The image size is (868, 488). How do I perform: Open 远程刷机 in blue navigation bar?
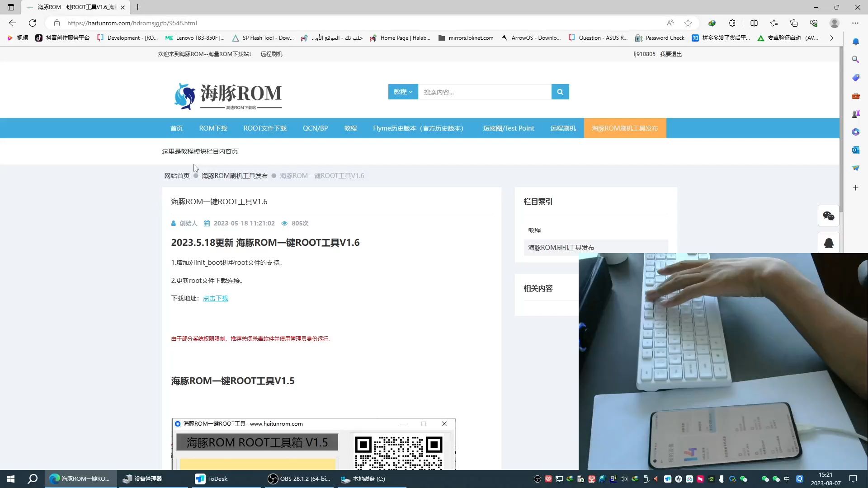point(563,128)
